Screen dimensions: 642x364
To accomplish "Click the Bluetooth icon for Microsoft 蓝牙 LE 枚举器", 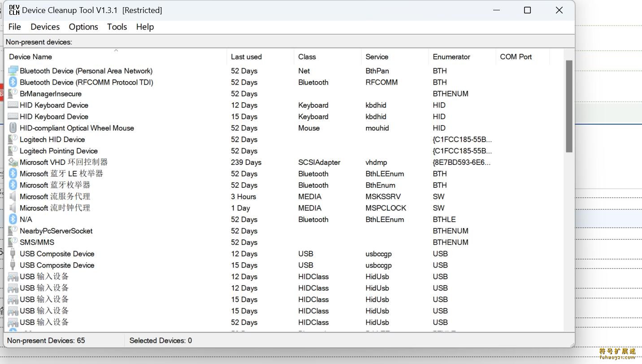I will [x=13, y=173].
